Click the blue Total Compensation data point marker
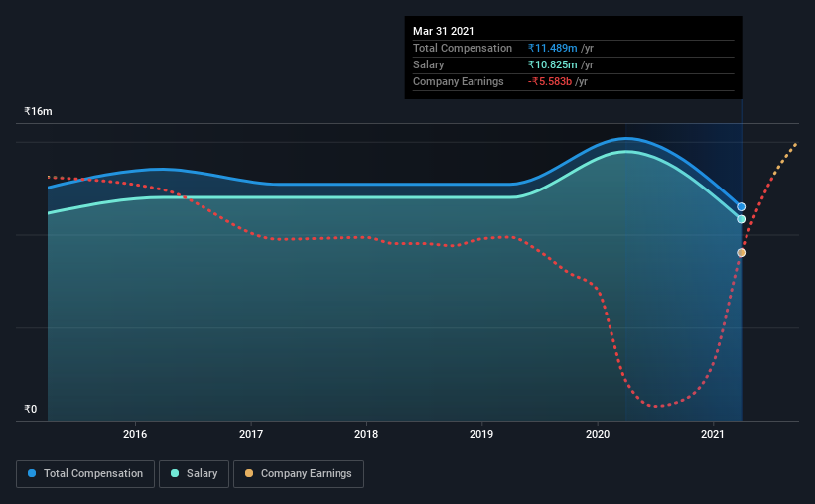This screenshot has height=504, width=815. pyautogui.click(x=742, y=206)
